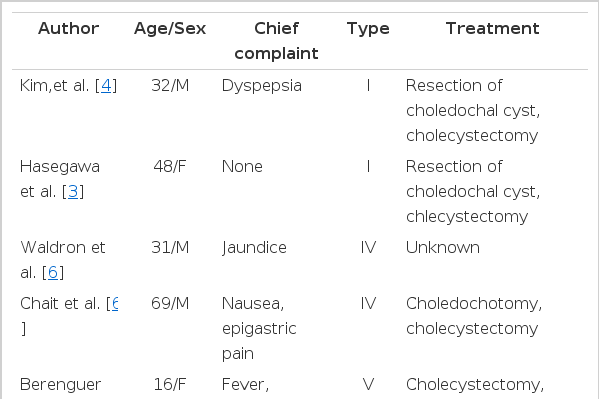The height and width of the screenshot is (399, 599).
Task: Open the reference link beside Chait et al.
Action: click(115, 303)
